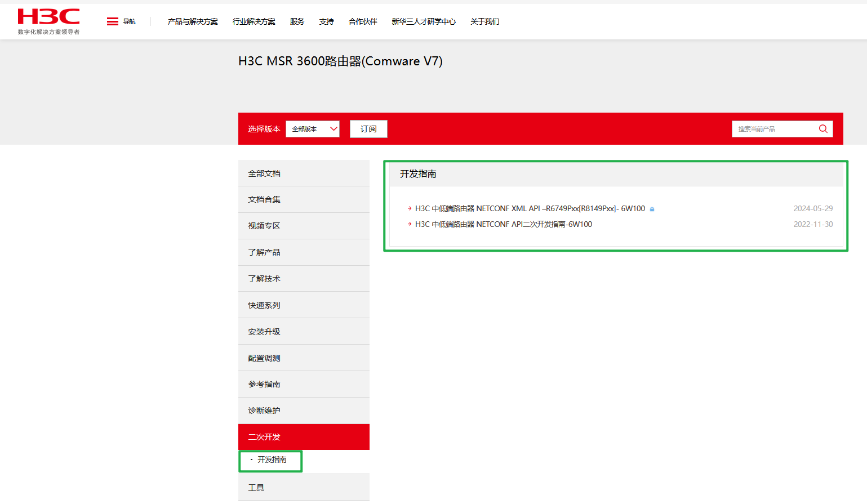
Task: Open NETCONF API二次开发指南-6W100 document link
Action: point(504,224)
